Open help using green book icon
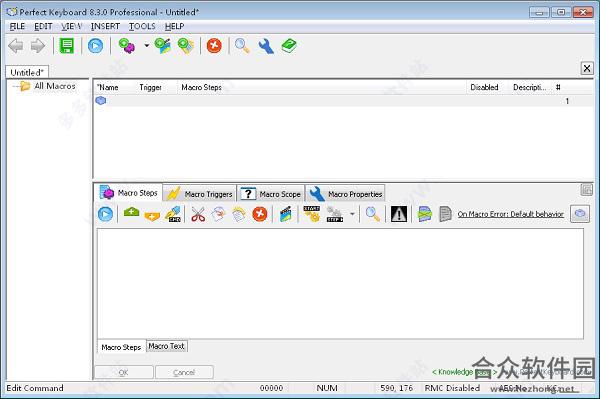 coord(289,46)
